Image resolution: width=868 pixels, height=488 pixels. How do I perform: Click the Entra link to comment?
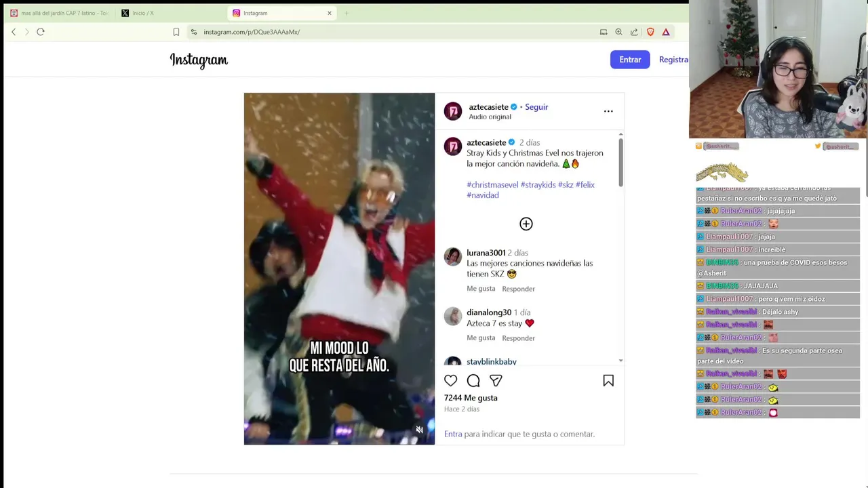point(453,434)
